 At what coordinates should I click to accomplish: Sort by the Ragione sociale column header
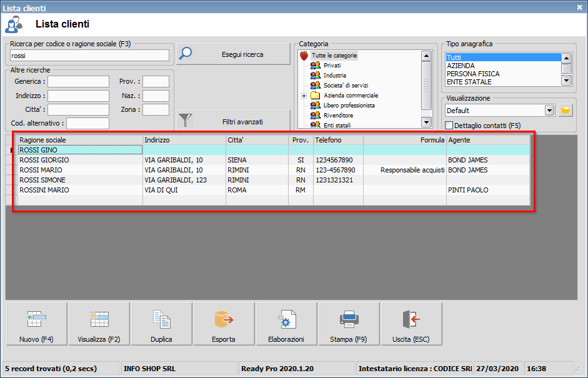pyautogui.click(x=80, y=140)
